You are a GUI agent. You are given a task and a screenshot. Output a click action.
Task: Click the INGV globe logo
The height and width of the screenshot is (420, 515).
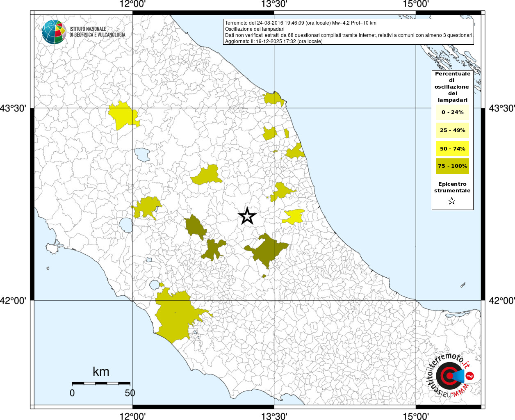pyautogui.click(x=54, y=32)
